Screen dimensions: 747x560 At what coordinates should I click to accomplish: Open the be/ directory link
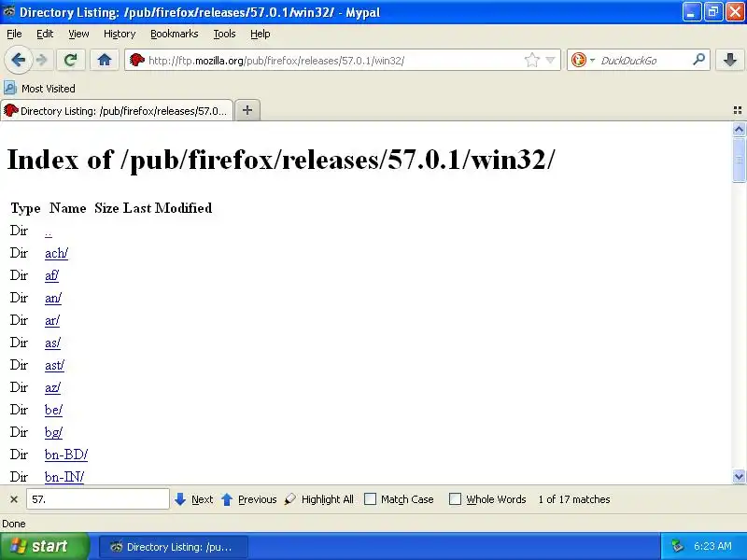click(53, 410)
